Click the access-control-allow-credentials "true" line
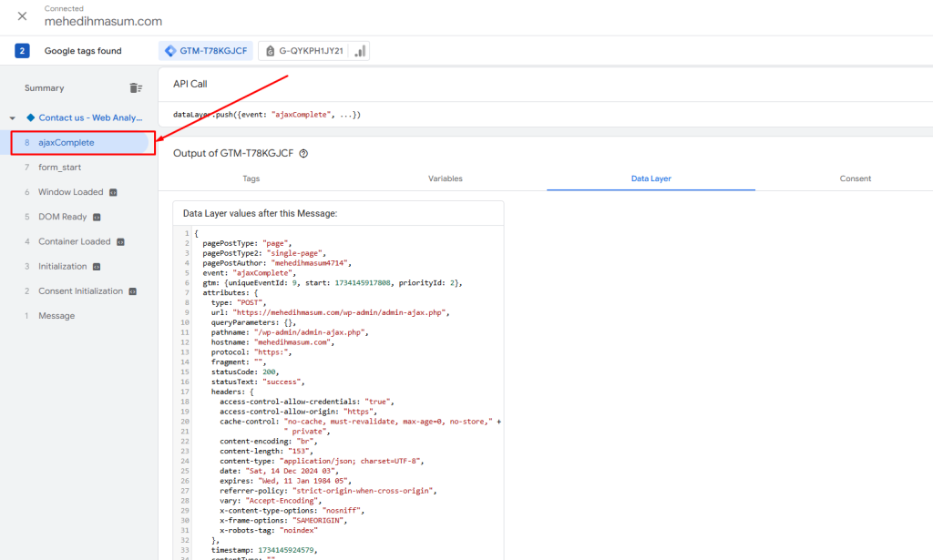The height and width of the screenshot is (560, 933). (306, 402)
